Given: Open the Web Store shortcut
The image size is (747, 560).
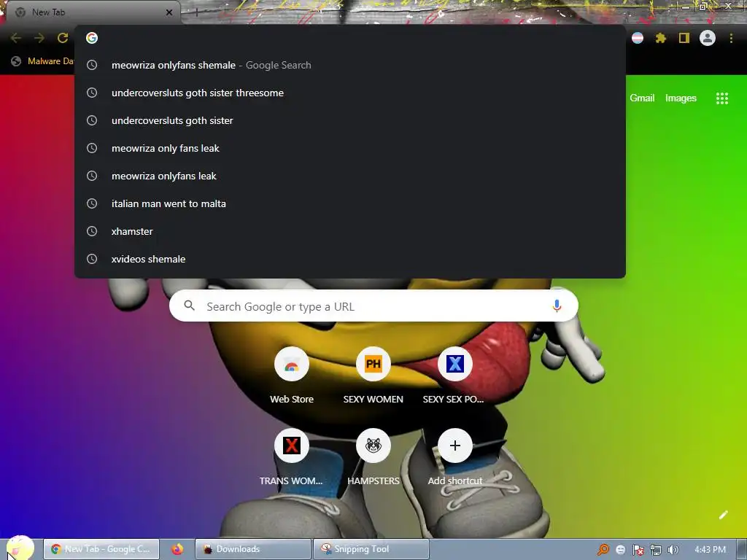Looking at the screenshot, I should [x=292, y=365].
